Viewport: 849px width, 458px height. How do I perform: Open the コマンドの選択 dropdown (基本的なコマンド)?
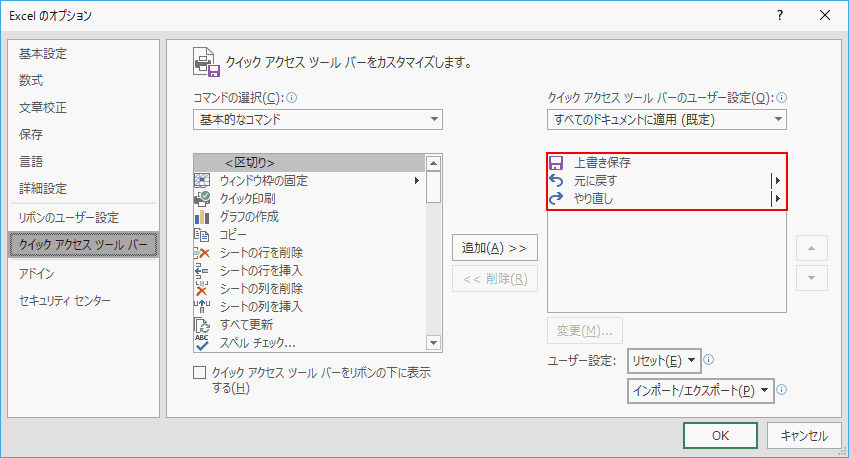point(318,120)
